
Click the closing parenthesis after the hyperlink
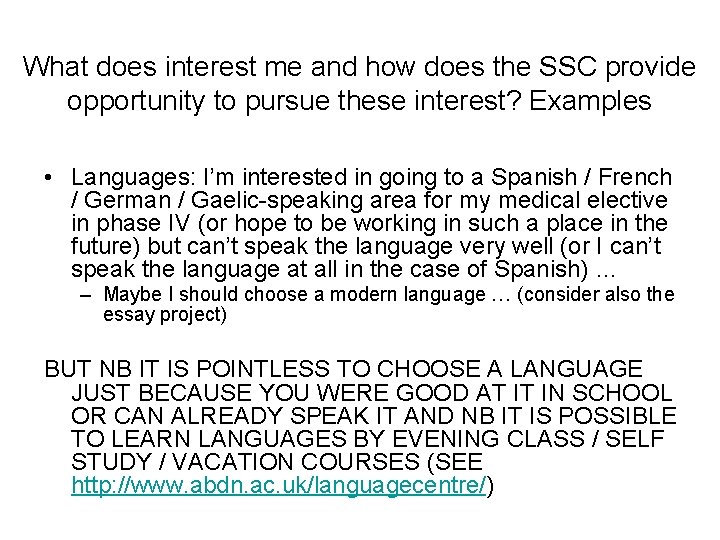click(x=490, y=486)
